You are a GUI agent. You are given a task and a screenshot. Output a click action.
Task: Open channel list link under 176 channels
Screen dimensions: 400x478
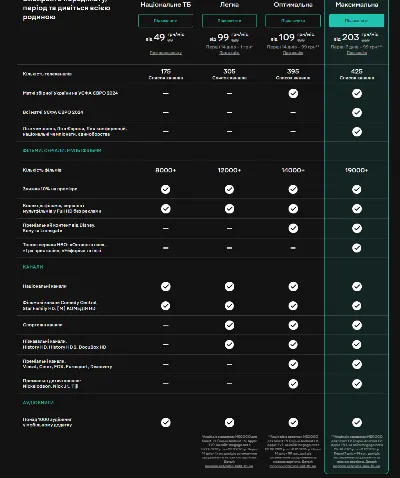pyautogui.click(x=166, y=78)
